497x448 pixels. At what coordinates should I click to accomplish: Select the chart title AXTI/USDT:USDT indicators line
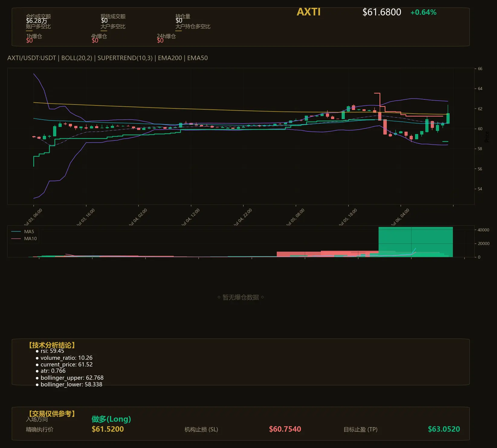click(x=108, y=58)
